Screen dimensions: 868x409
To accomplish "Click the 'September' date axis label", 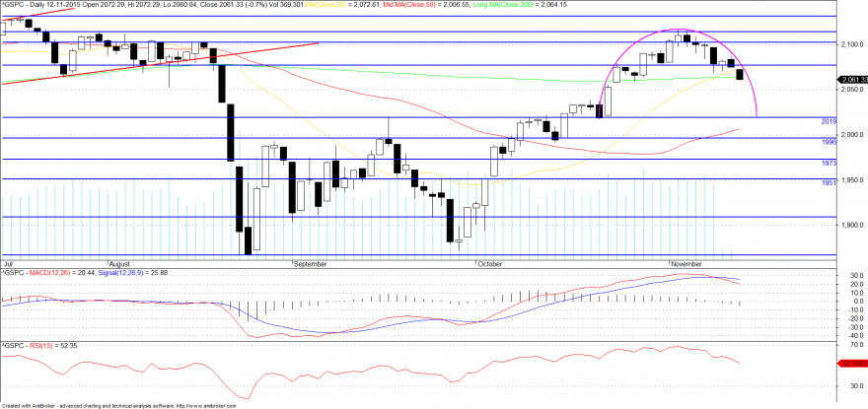I will point(309,263).
